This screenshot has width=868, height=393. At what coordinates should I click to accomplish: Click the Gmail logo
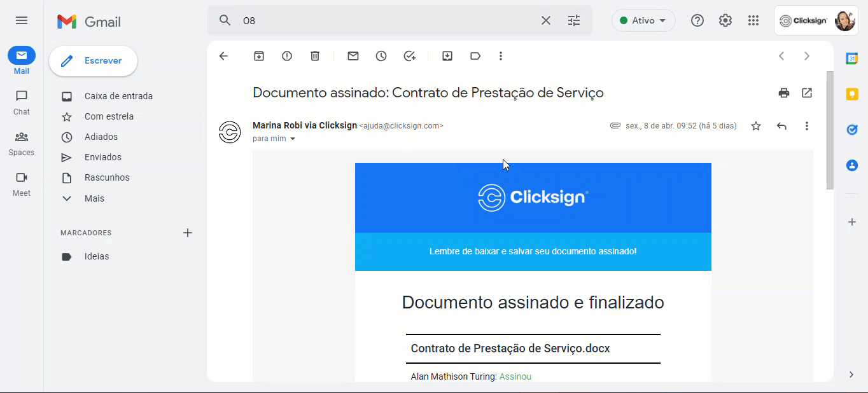coord(89,22)
